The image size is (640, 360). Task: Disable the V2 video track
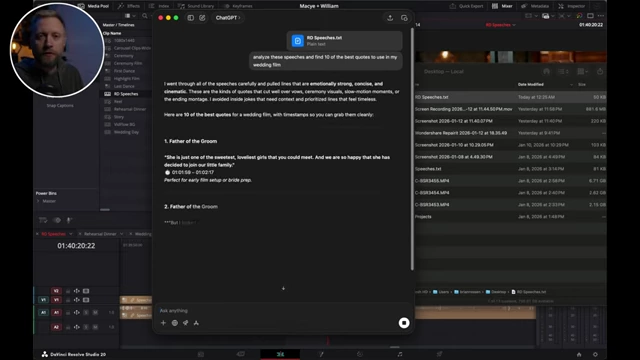click(x=86, y=291)
